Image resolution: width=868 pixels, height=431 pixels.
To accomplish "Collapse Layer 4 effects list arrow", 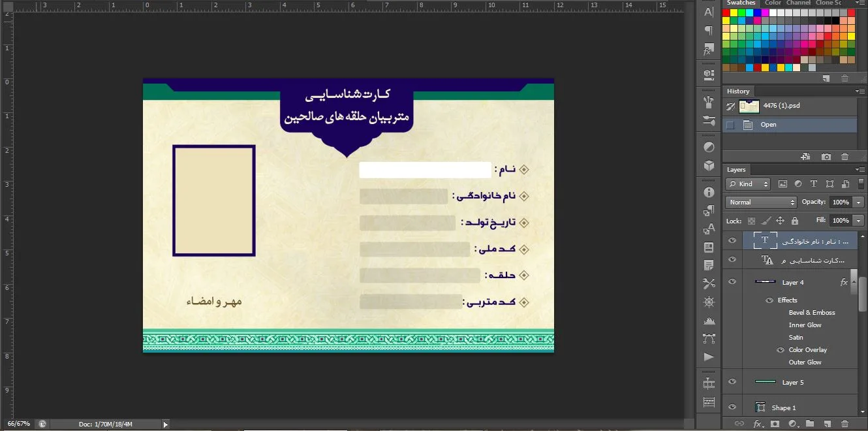I will (x=853, y=283).
